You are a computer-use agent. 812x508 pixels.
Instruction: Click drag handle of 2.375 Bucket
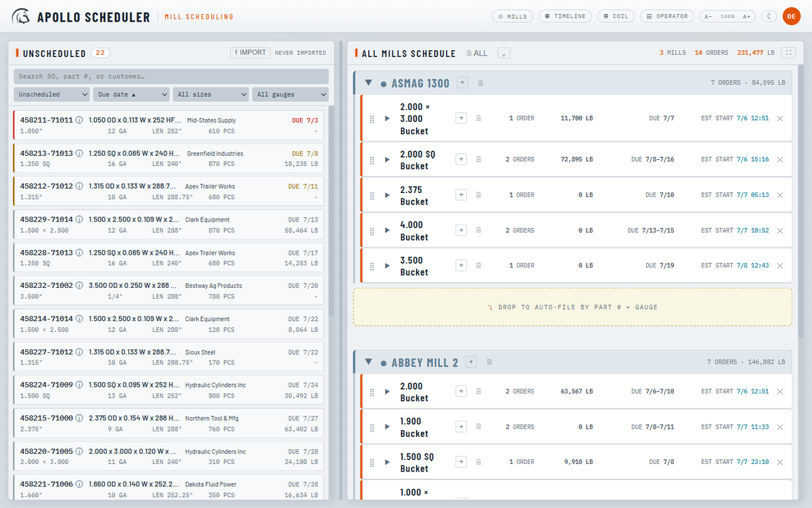(372, 195)
